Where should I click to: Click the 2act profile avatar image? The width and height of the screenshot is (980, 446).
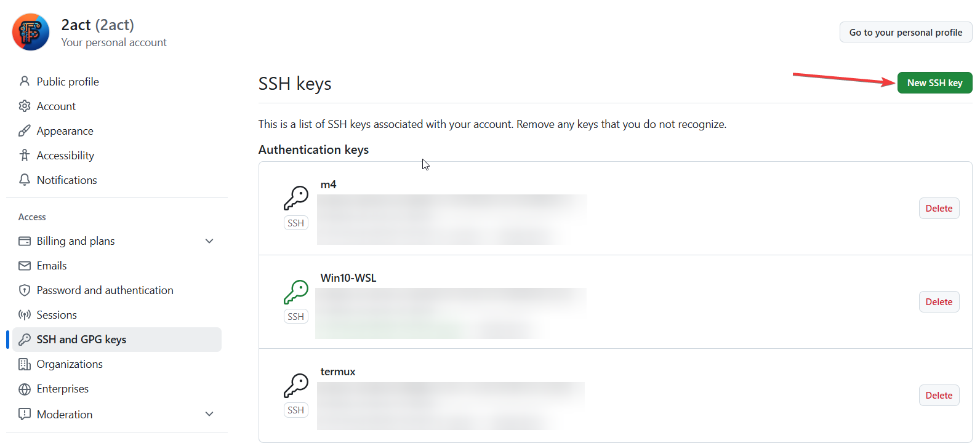point(31,32)
